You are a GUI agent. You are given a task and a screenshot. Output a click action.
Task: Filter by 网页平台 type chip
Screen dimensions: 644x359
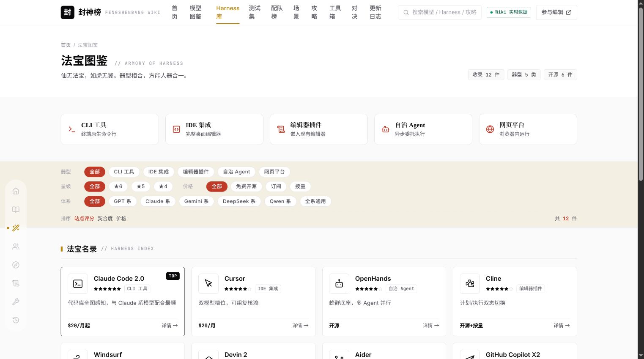(274, 172)
